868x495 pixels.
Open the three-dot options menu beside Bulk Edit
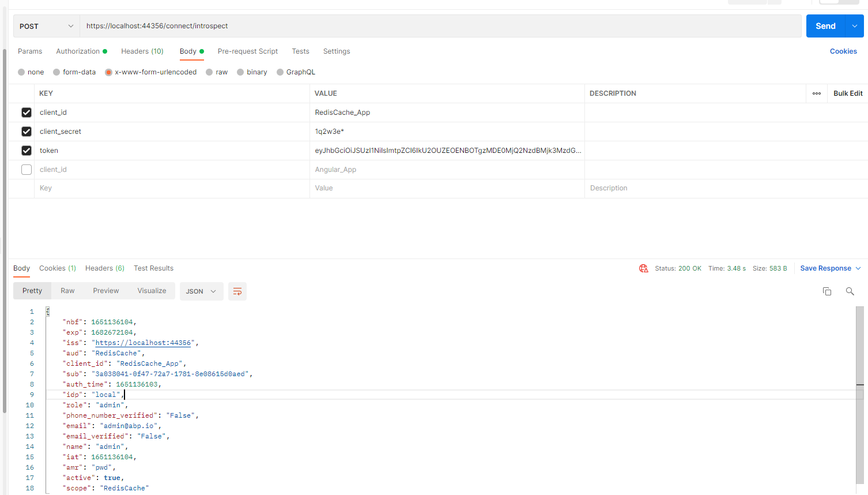[x=817, y=93]
